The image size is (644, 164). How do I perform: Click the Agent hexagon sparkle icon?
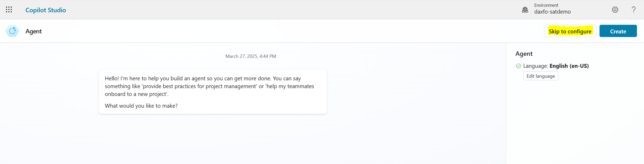tap(12, 31)
